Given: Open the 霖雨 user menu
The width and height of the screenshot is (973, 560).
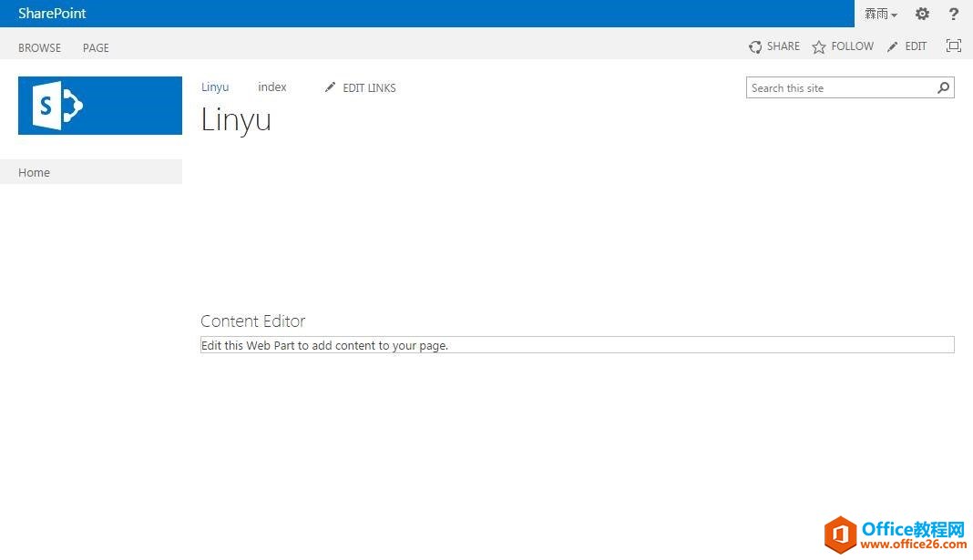Looking at the screenshot, I should click(879, 14).
